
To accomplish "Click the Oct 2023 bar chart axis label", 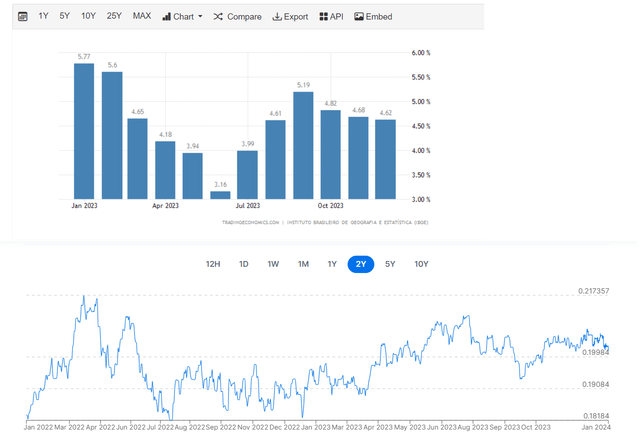I will [x=331, y=206].
